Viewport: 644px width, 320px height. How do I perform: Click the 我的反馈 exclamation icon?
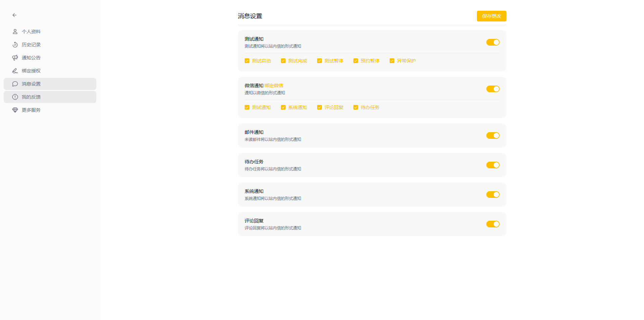point(15,97)
